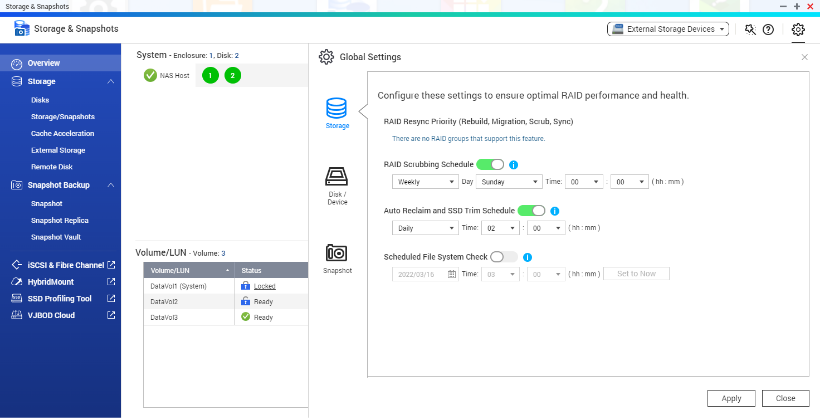820x420 pixels.
Task: Open the Sunday day dropdown
Action: pos(509,182)
